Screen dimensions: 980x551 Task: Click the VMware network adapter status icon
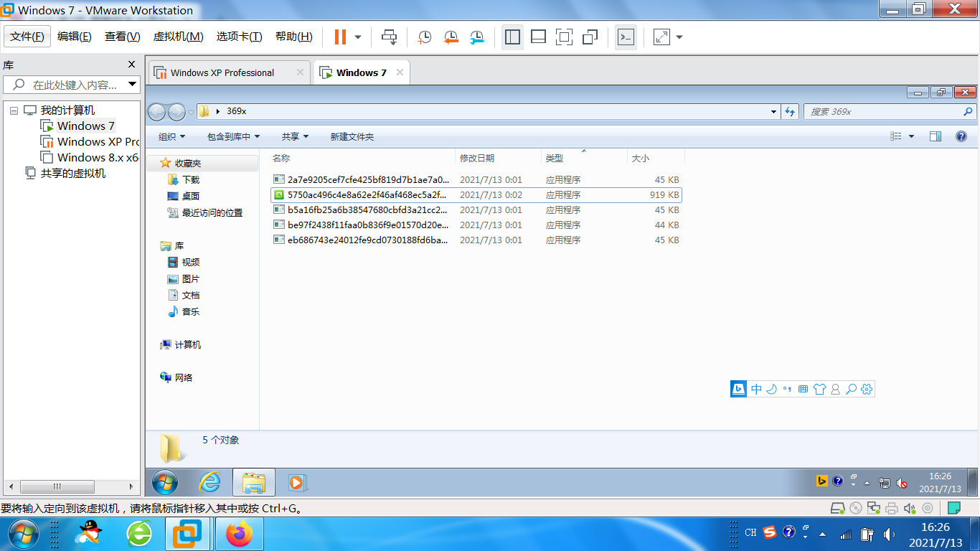pos(873,509)
